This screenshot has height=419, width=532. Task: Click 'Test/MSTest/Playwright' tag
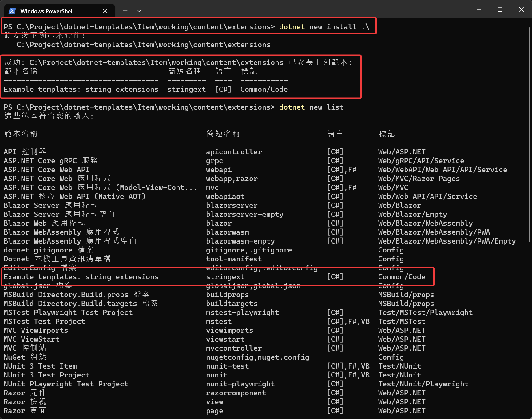point(426,312)
